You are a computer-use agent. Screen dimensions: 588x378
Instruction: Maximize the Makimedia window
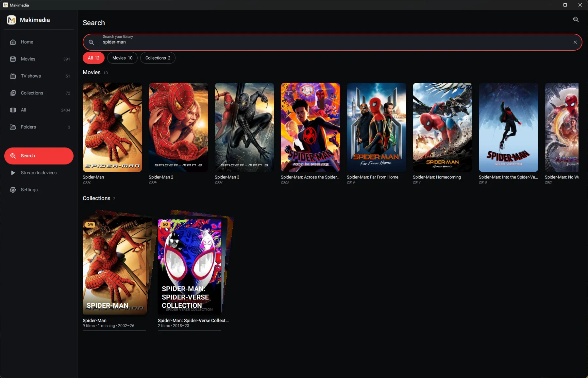tap(565, 5)
